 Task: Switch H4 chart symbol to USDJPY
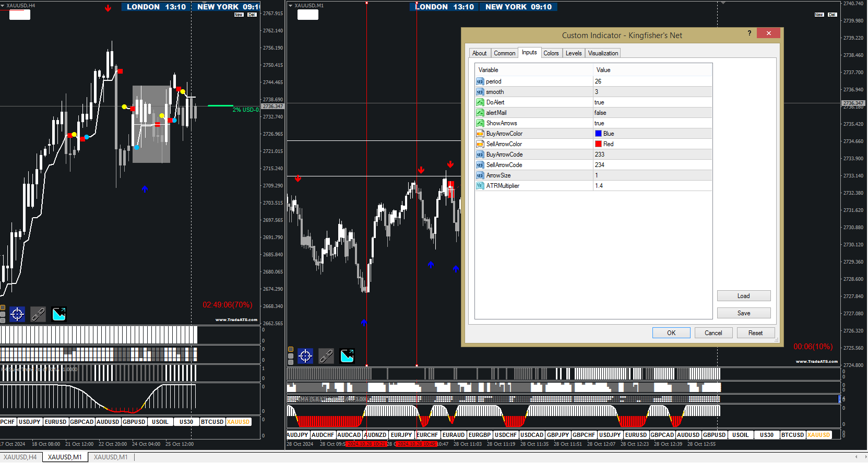30,422
